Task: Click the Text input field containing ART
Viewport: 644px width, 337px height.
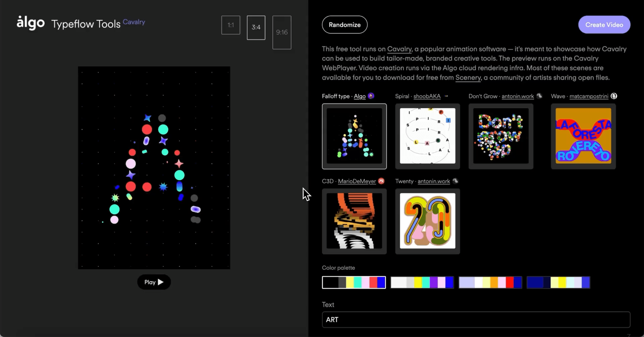Action: coord(476,320)
